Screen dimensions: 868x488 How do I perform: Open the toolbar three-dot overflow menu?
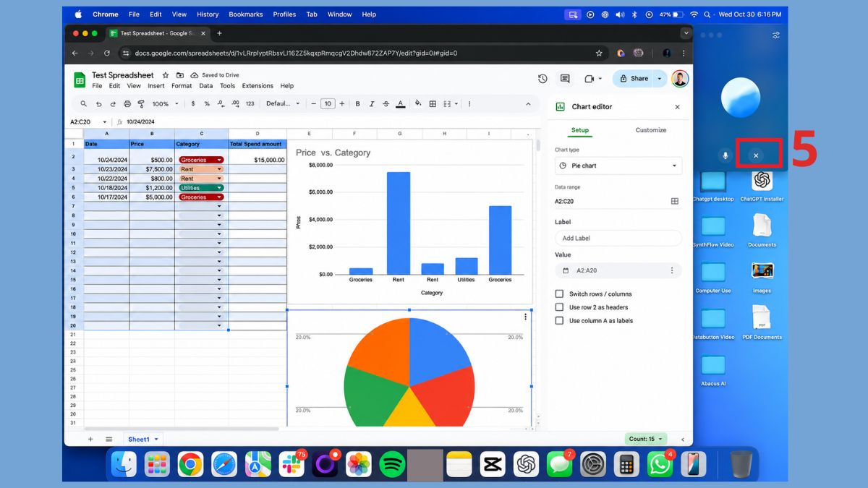click(470, 104)
